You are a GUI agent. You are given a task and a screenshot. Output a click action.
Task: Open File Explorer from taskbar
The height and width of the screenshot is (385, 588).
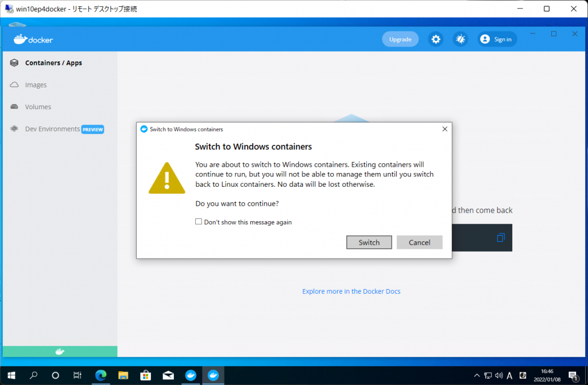click(123, 375)
